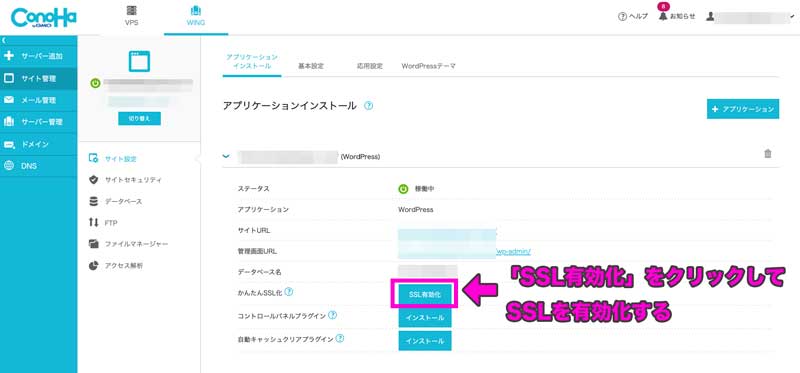The image size is (800, 373).
Task: Open the 管理画面URL wp-admin link
Action: pyautogui.click(x=514, y=251)
